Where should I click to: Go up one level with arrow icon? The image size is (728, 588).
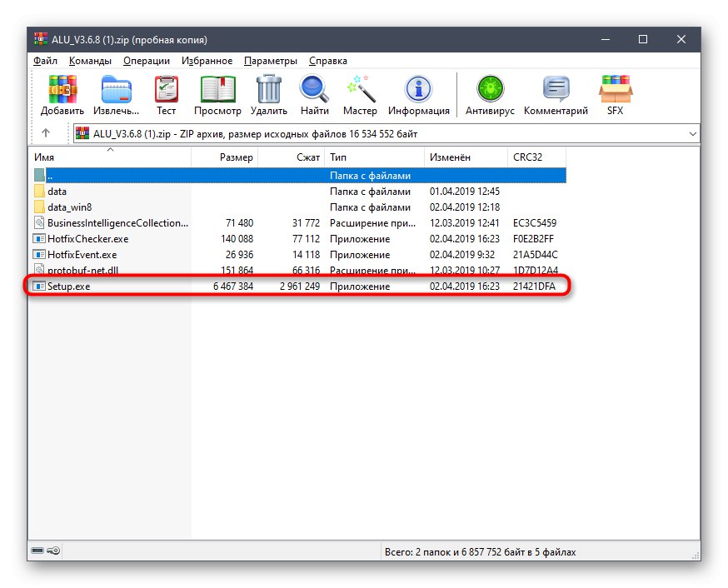46,133
